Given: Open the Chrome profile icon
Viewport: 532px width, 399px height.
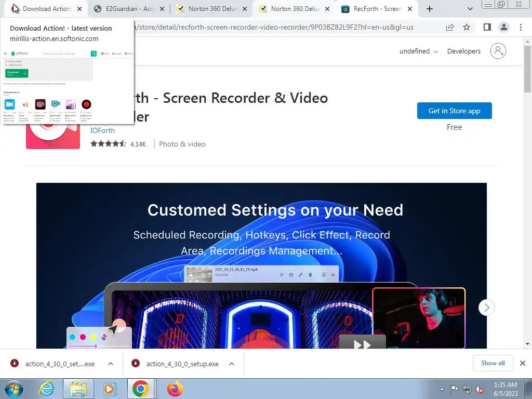Looking at the screenshot, I should pyautogui.click(x=504, y=27).
